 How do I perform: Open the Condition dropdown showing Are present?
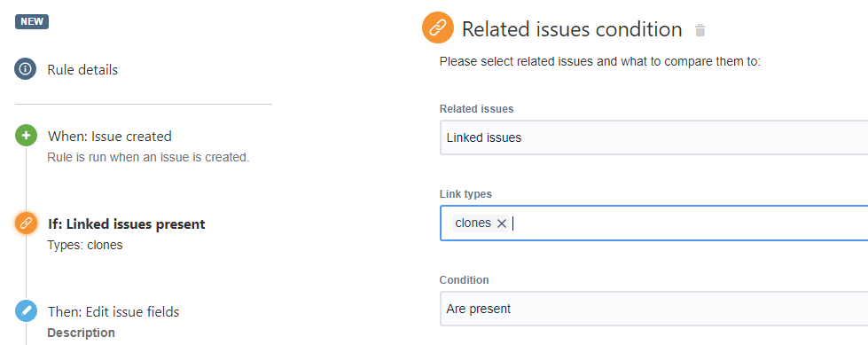[x=653, y=309]
